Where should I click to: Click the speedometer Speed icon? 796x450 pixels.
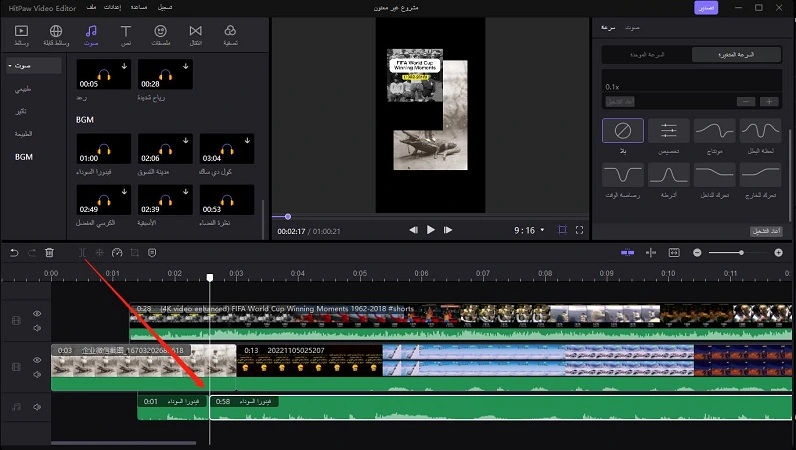117,252
